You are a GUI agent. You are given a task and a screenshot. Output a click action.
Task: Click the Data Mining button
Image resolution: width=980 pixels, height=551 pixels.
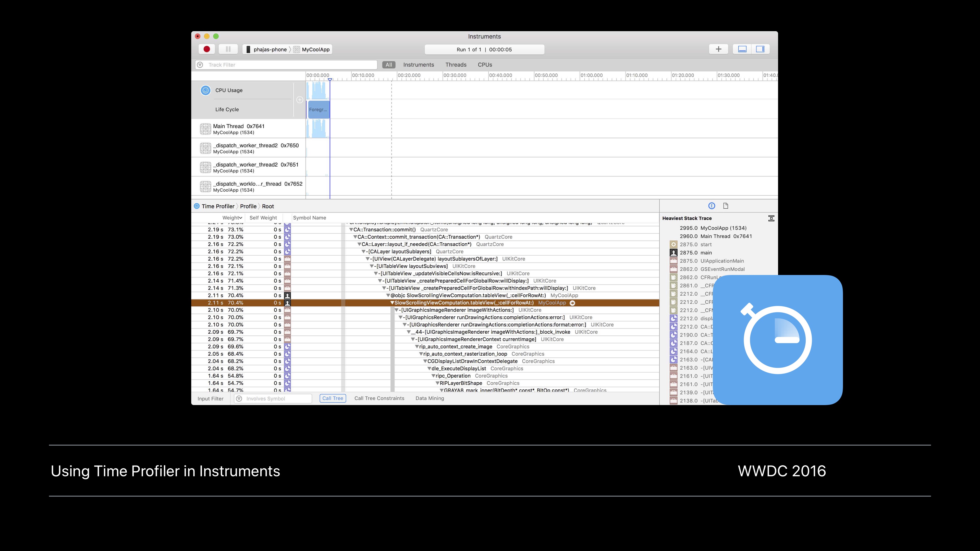(430, 398)
